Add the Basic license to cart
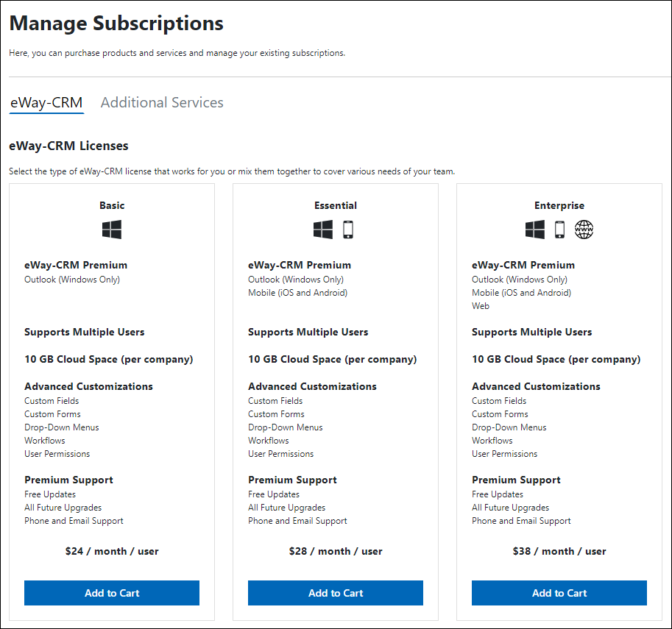Viewport: 672px width, 629px height. pyautogui.click(x=112, y=593)
